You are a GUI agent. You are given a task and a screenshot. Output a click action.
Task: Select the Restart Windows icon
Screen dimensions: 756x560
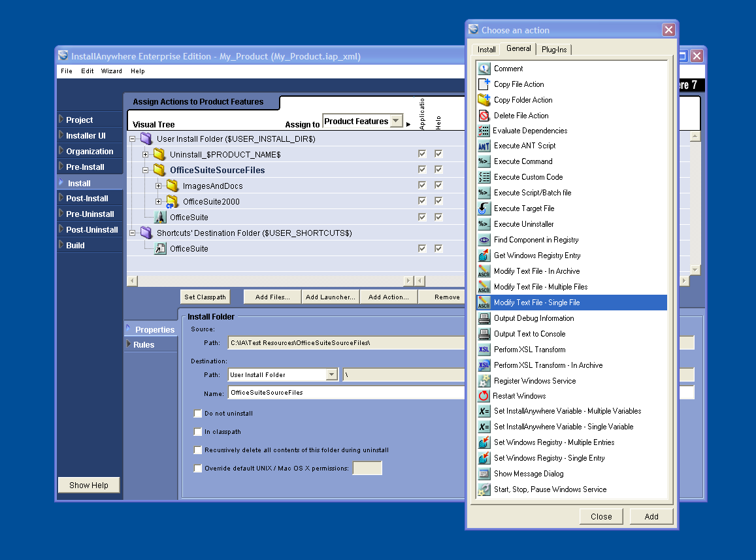tap(484, 396)
